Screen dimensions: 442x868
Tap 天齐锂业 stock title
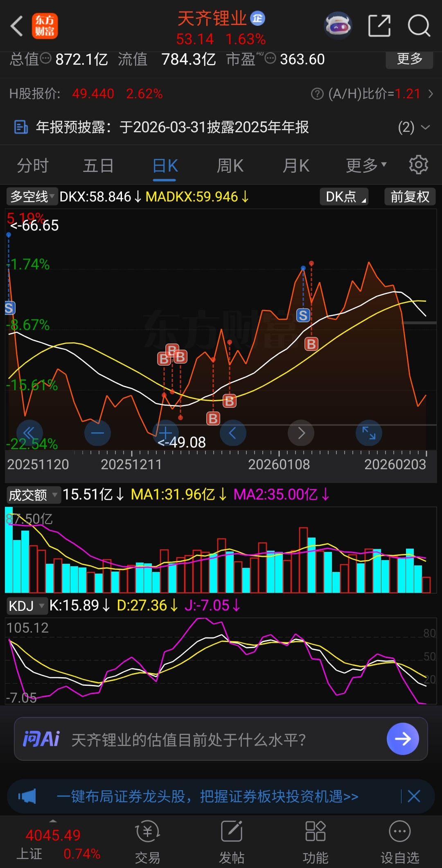tap(212, 18)
